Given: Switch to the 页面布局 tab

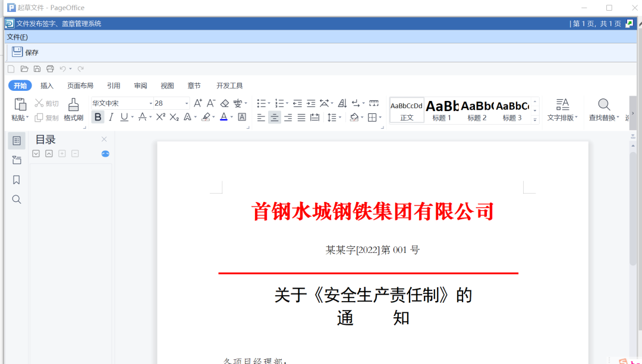Looking at the screenshot, I should tap(80, 86).
